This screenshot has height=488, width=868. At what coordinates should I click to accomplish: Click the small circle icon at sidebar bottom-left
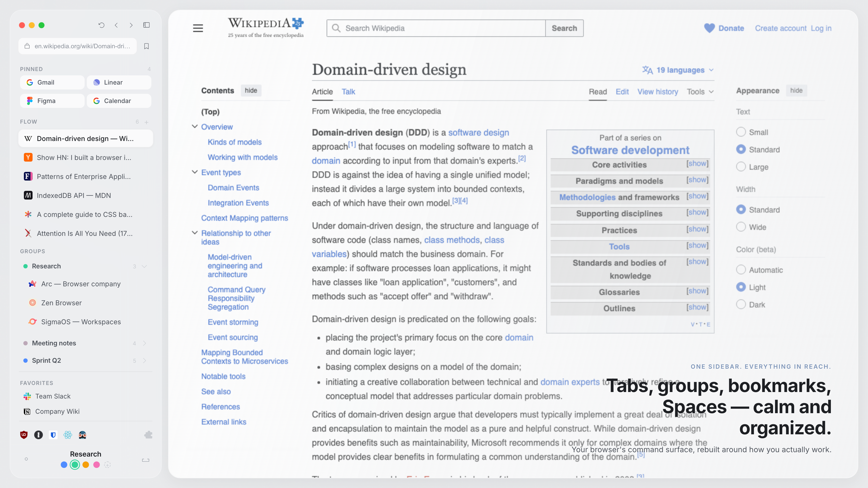pos(26,459)
